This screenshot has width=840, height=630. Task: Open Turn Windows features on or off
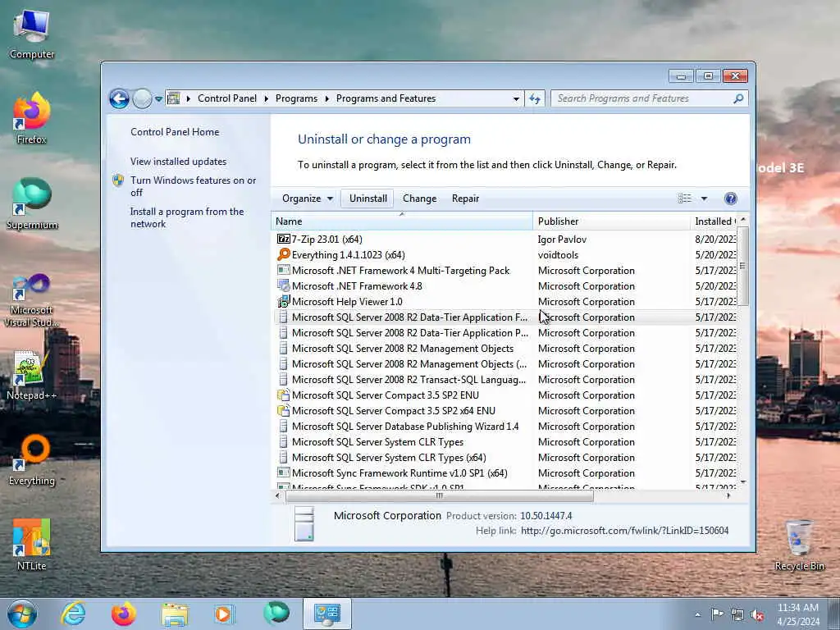193,186
